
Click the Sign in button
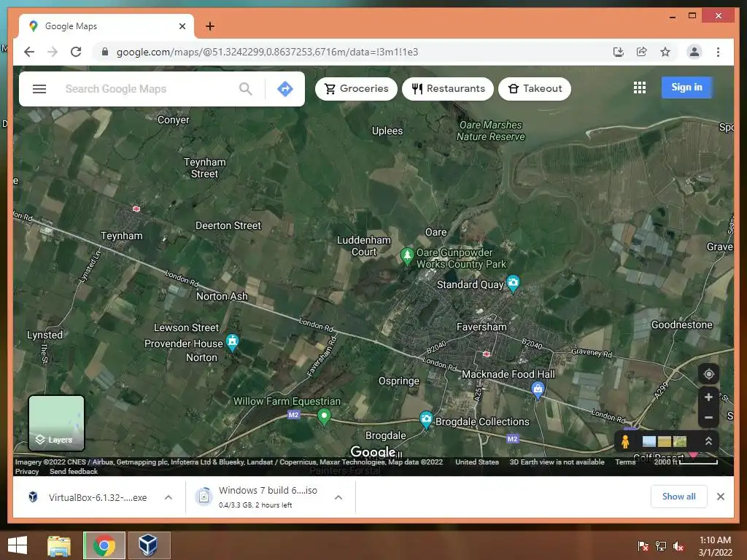pyautogui.click(x=686, y=87)
